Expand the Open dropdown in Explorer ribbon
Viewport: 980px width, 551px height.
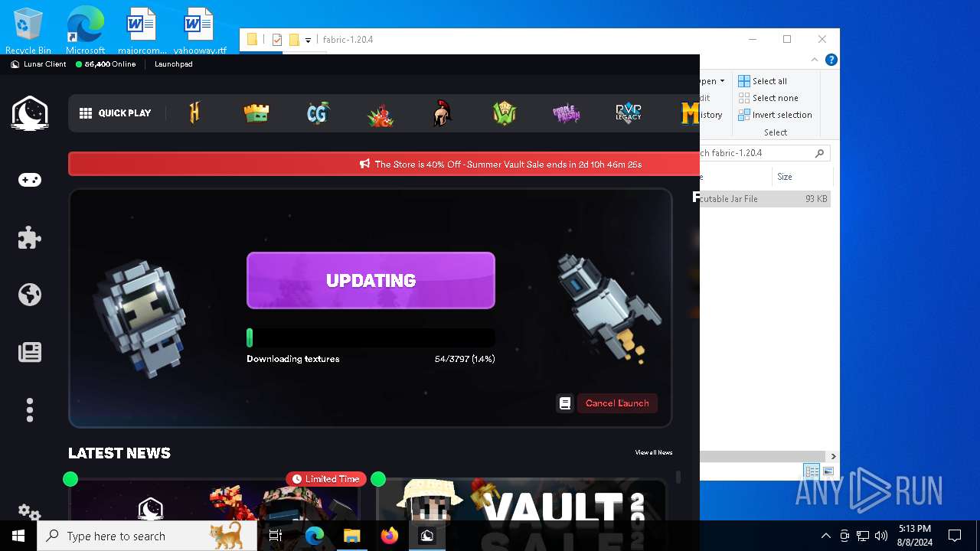tap(712, 81)
